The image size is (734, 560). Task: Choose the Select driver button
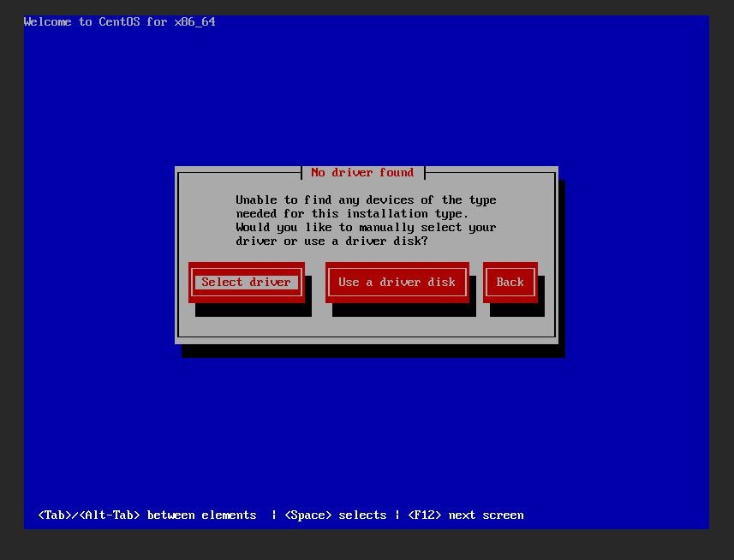246,282
